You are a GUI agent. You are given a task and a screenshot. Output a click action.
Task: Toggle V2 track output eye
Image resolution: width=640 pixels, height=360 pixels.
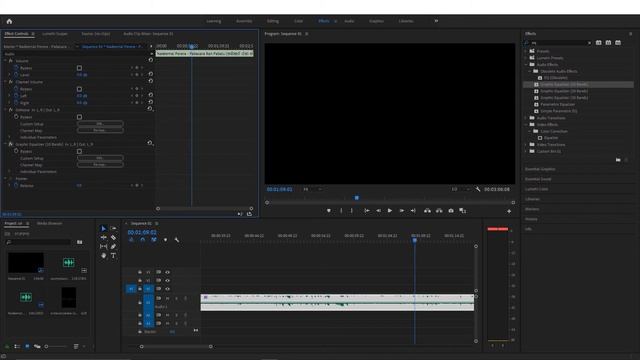[167, 281]
